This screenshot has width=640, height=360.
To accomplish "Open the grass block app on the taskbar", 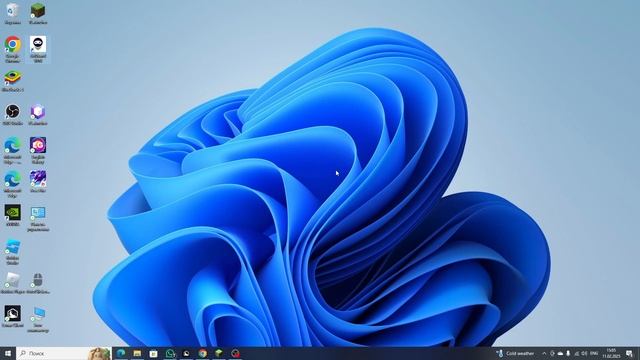I will pyautogui.click(x=219, y=353).
